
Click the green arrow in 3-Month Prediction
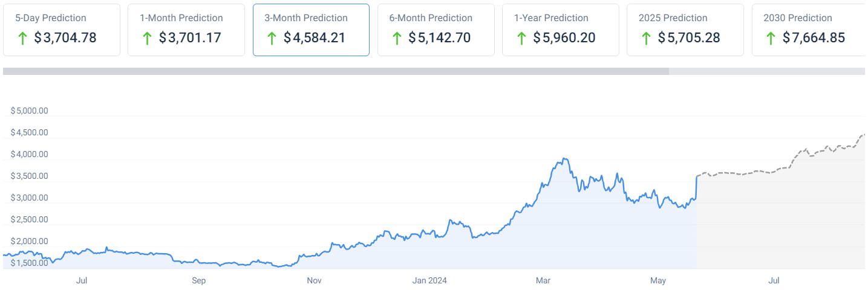[x=272, y=38]
